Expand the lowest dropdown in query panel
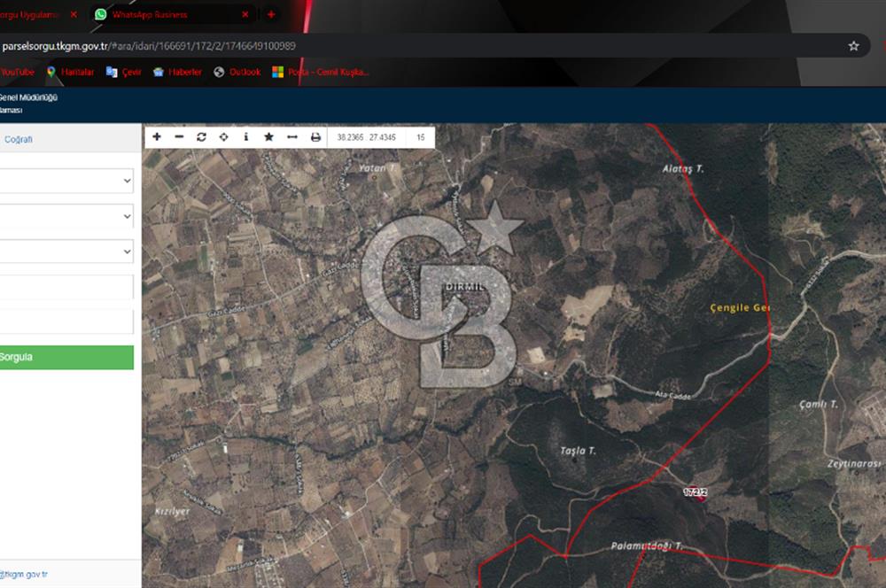Image resolution: width=886 pixels, height=588 pixels. 66,251
